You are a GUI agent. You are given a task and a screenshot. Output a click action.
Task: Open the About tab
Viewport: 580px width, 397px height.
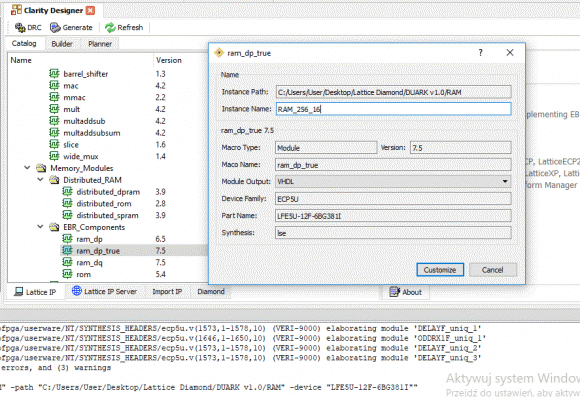tap(406, 292)
